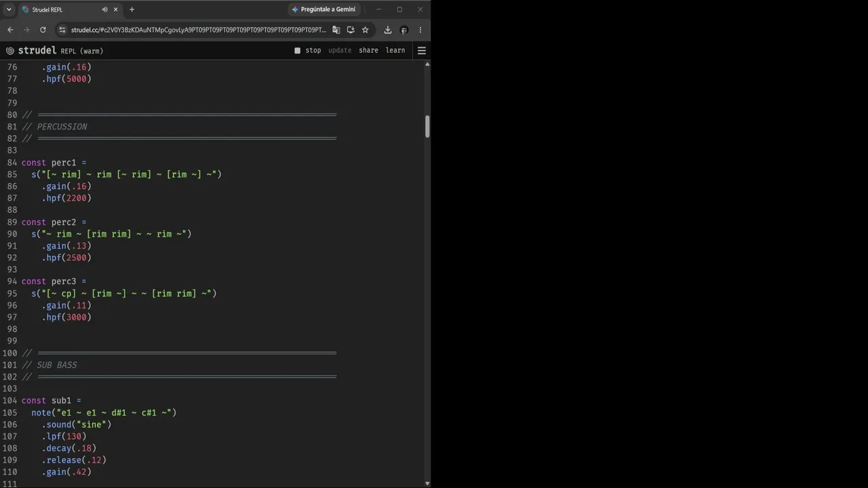Image resolution: width=868 pixels, height=488 pixels.
Task: Open the learn link
Action: coord(395,51)
